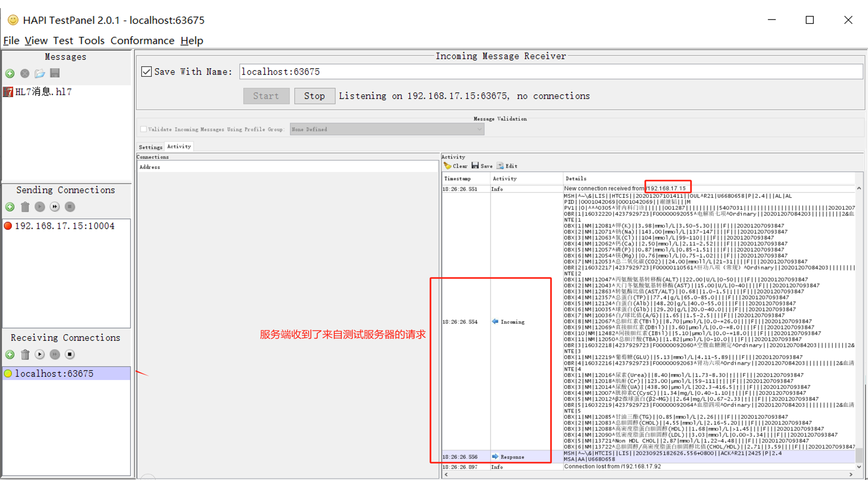
Task: Uncheck the Save With Name checkbox
Action: pyautogui.click(x=146, y=72)
